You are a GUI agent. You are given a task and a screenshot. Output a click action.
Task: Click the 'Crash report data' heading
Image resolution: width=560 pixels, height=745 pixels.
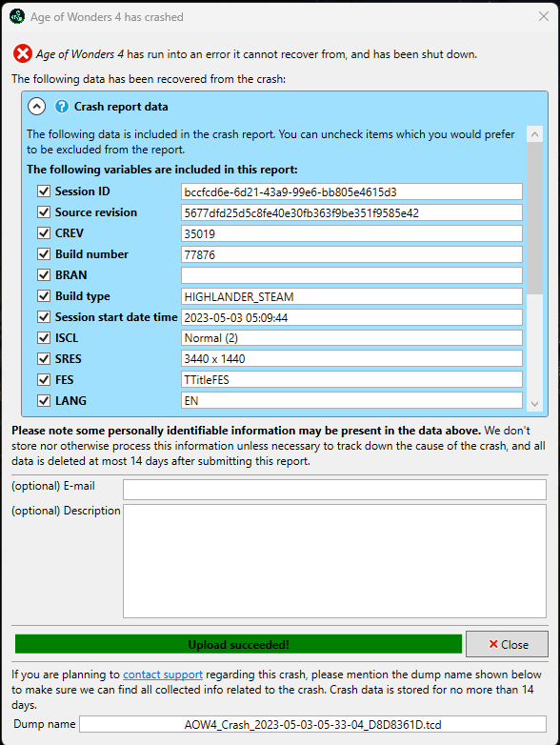121,107
